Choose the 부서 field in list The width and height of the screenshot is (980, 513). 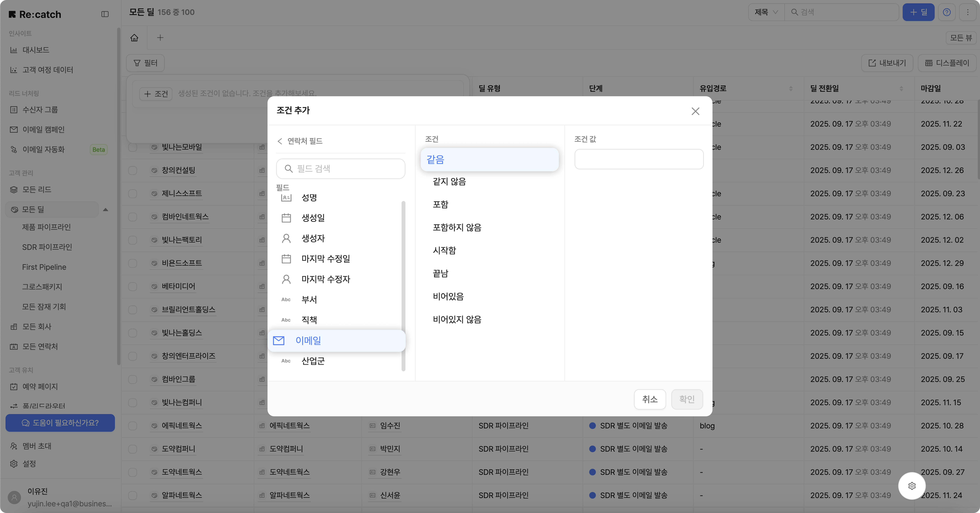tap(309, 299)
